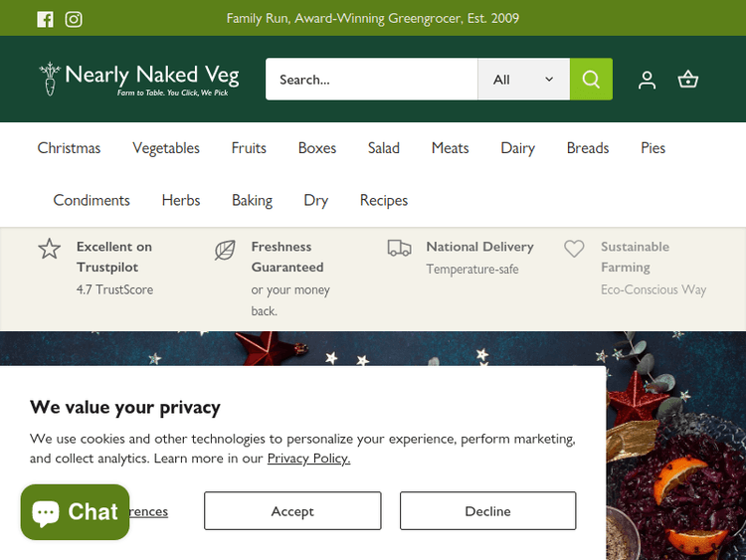Click the Nearly Naked Veg carrot logo
The image size is (746, 560).
50,79
